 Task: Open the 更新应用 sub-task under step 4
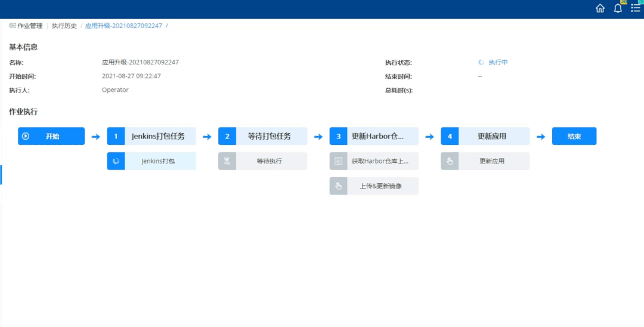coord(485,161)
